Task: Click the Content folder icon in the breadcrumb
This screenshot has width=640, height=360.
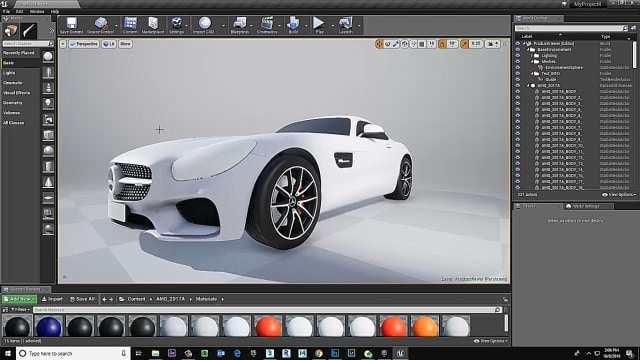Action: pos(122,299)
